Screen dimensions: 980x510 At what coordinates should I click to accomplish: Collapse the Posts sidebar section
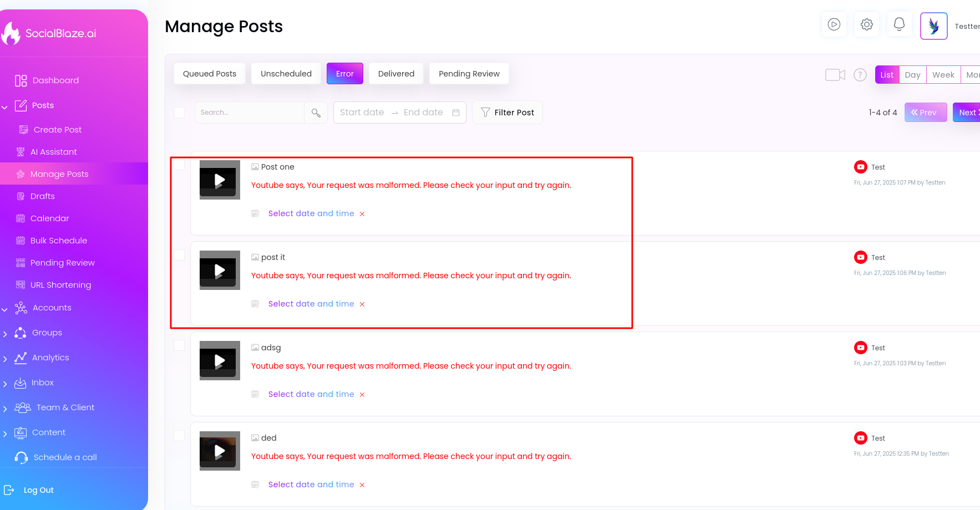(4, 106)
